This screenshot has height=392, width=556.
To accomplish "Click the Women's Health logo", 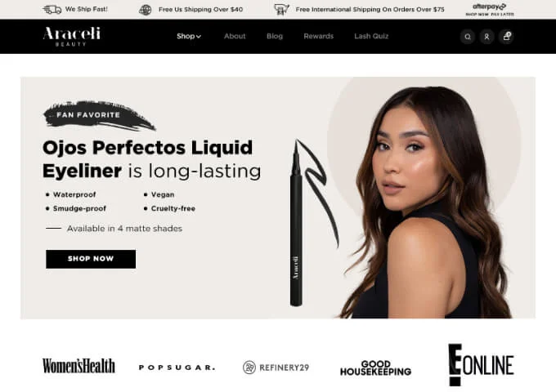I will (78, 366).
